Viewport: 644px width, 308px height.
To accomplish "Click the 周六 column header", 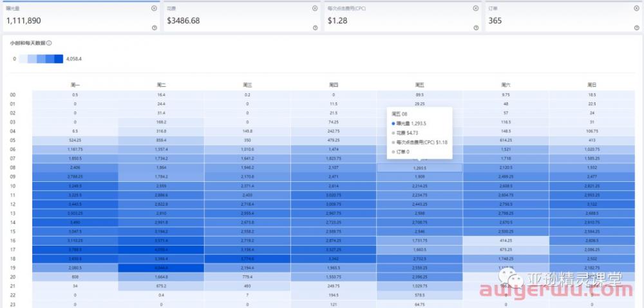I will [x=506, y=86].
